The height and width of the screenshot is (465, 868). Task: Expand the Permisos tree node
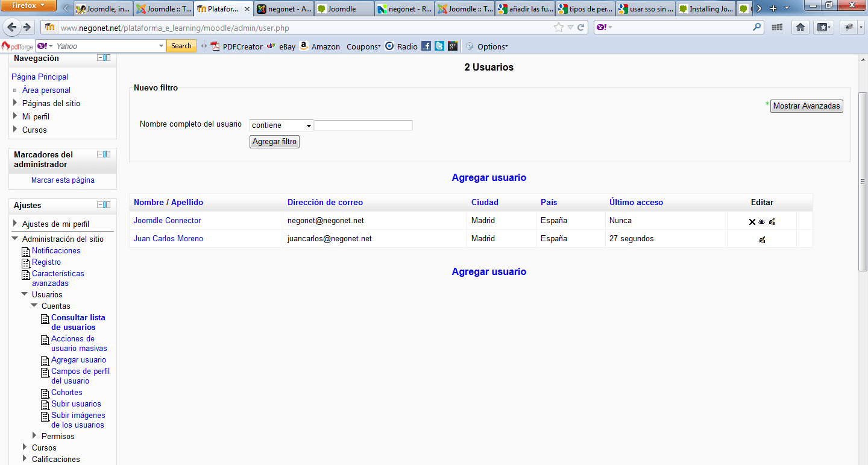pyautogui.click(x=34, y=435)
